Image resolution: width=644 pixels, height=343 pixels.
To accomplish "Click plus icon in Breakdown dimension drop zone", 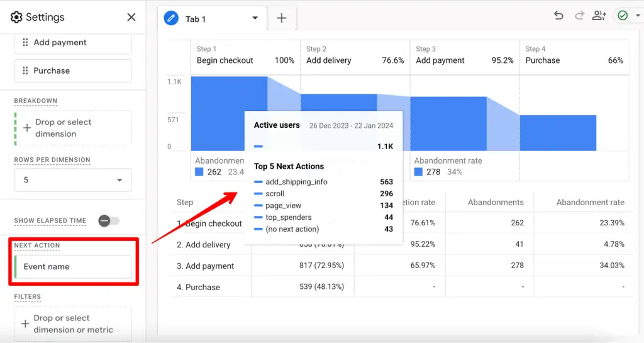I will [26, 128].
